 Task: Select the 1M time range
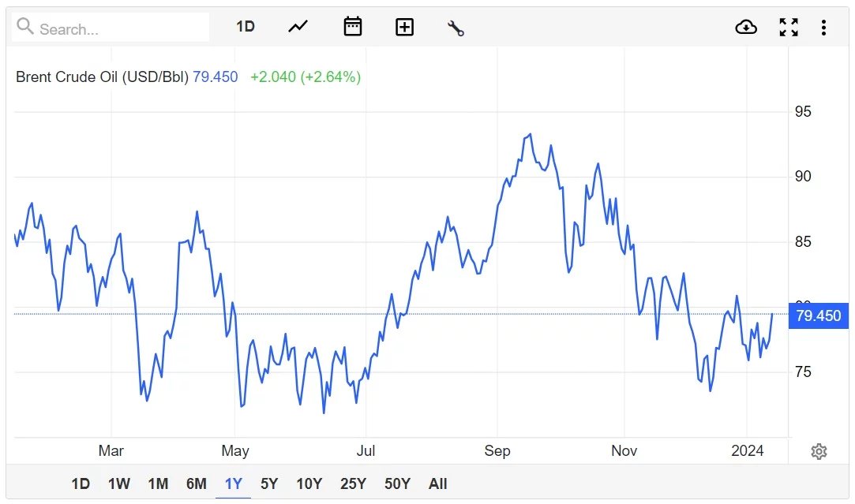(x=158, y=483)
